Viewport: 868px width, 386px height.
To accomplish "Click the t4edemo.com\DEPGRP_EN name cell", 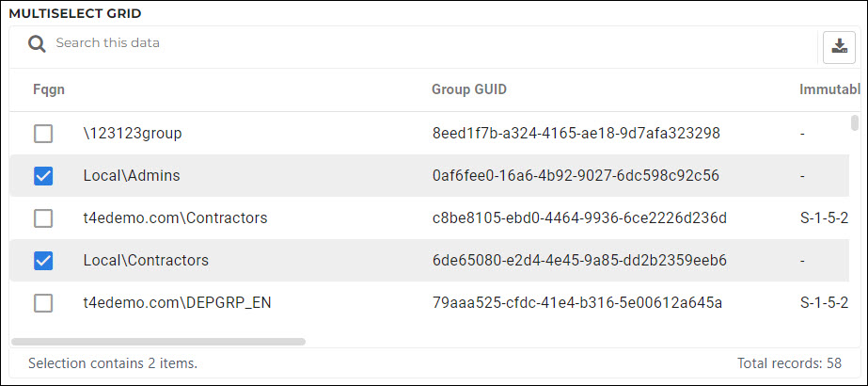I will [x=177, y=303].
